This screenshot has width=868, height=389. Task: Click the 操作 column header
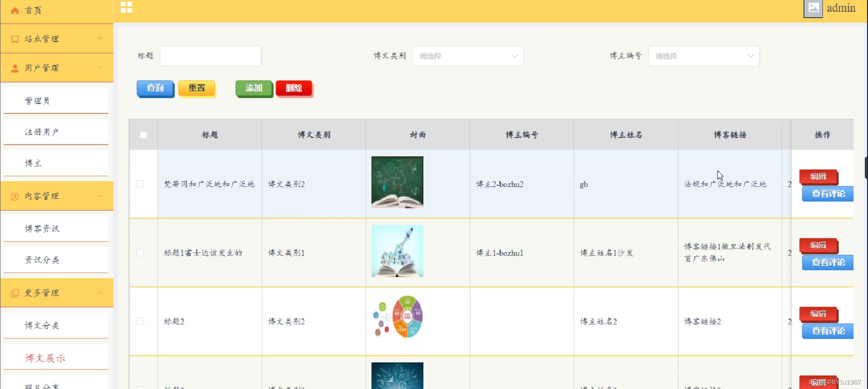pos(822,134)
